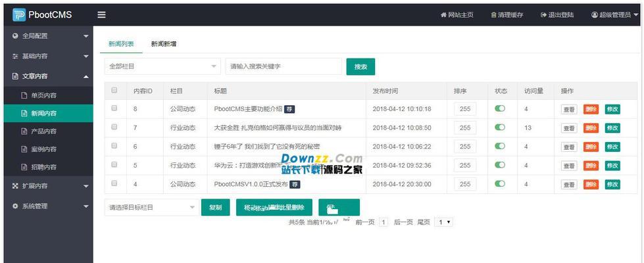This screenshot has width=644, height=263.
Task: Check the checkbox for content ID 5
Action: click(114, 164)
